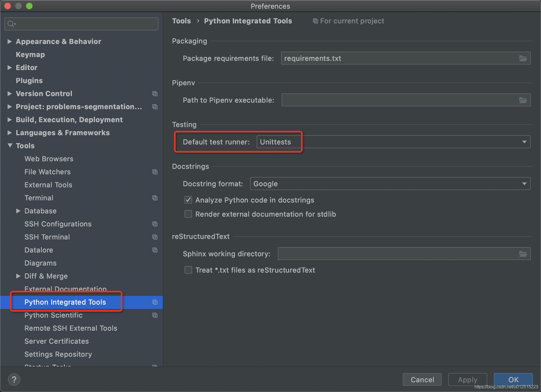
Task: Click browse folder icon for Pipenv executable
Action: (x=523, y=100)
